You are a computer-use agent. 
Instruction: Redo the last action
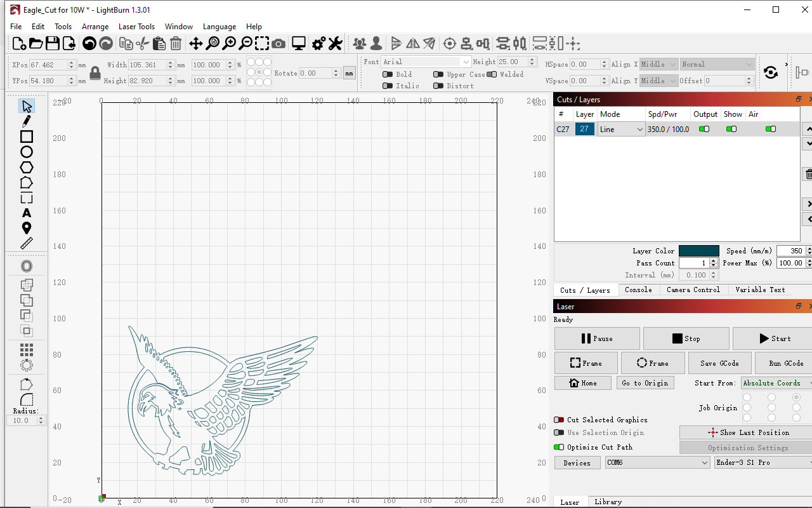coord(106,44)
